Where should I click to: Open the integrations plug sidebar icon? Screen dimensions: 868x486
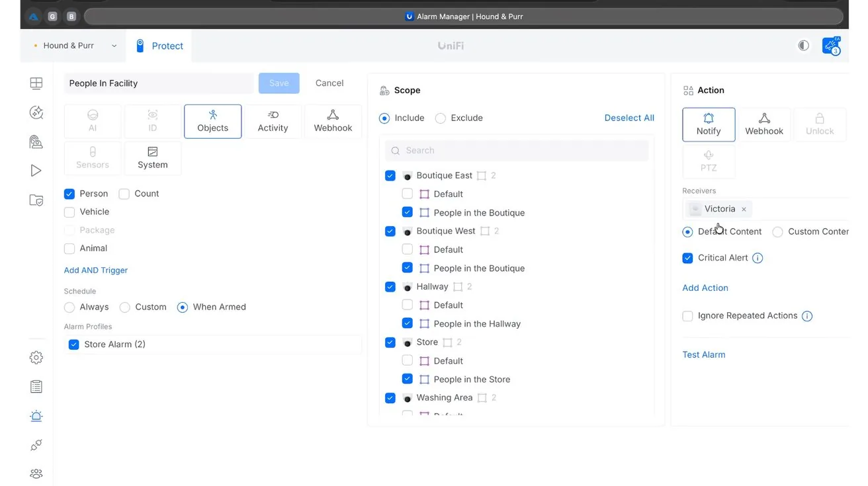(36, 445)
